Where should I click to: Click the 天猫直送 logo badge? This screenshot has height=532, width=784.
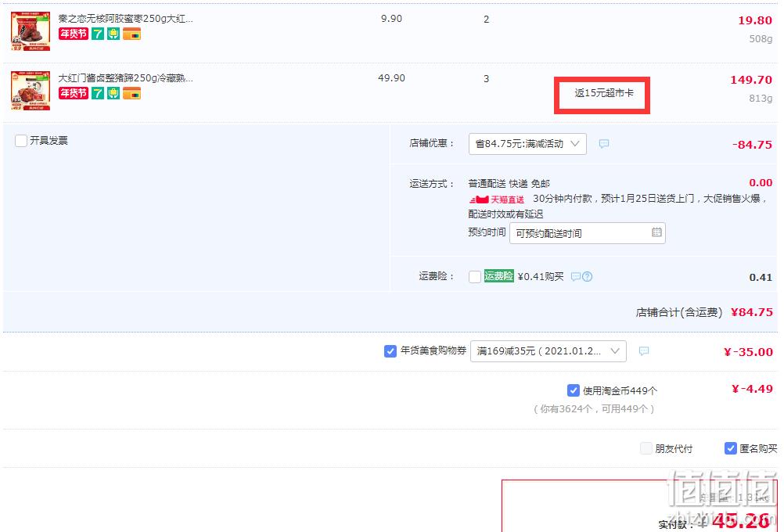click(x=497, y=199)
